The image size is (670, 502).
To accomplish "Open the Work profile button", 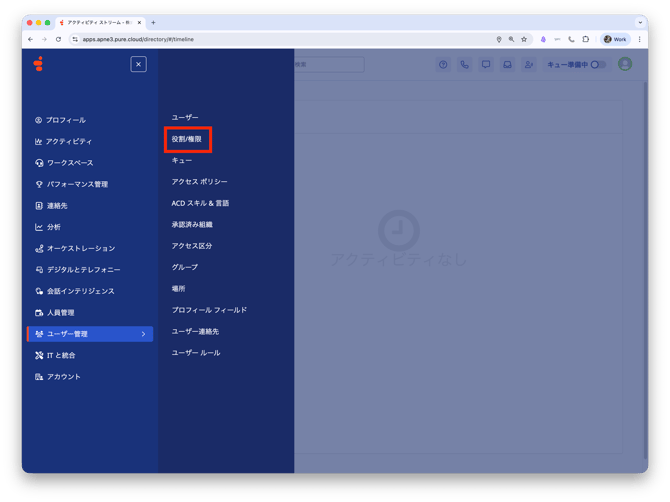I will (615, 39).
